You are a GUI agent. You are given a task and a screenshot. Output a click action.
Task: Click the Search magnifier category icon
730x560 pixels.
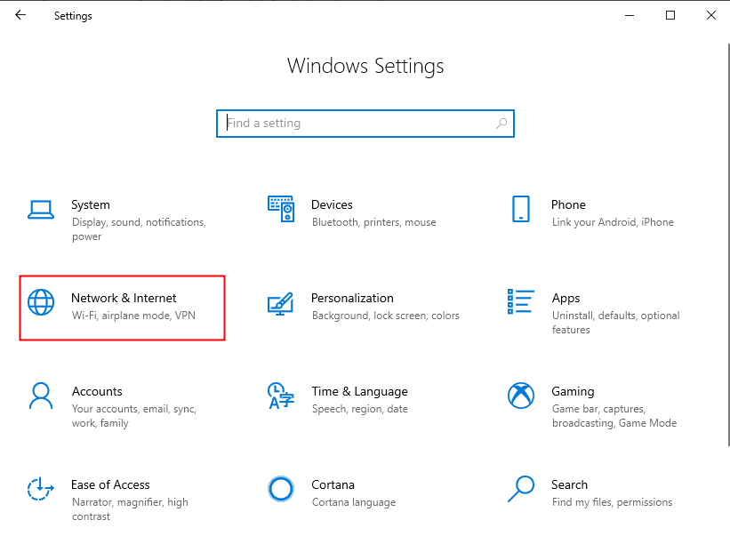click(520, 489)
